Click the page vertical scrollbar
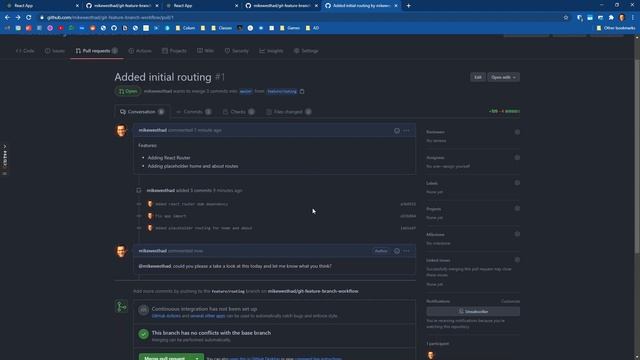The image size is (640, 360). tap(637, 157)
